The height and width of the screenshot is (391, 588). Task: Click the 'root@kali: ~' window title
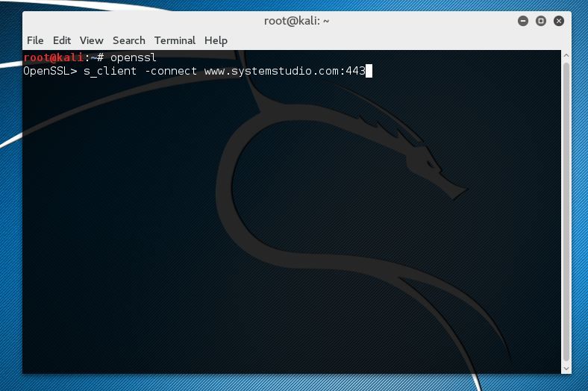click(296, 21)
